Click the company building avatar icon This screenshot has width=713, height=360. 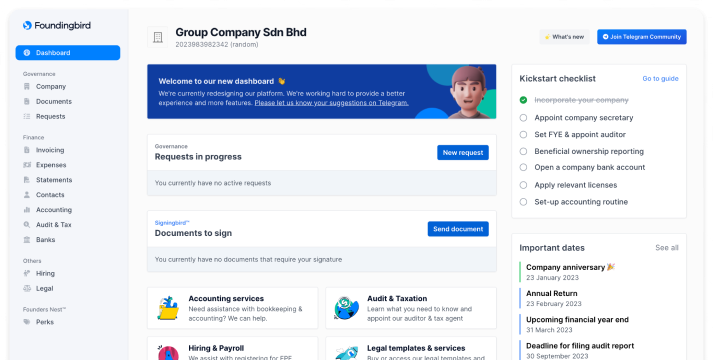coord(158,37)
